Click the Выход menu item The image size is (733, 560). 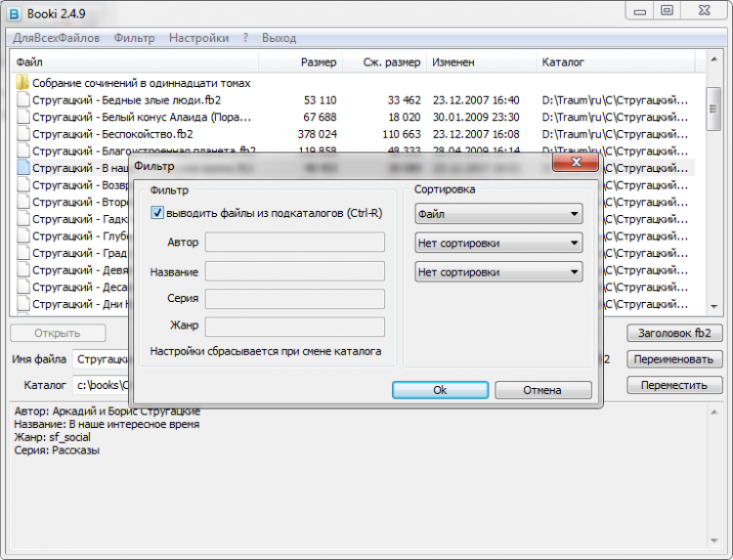(x=279, y=38)
